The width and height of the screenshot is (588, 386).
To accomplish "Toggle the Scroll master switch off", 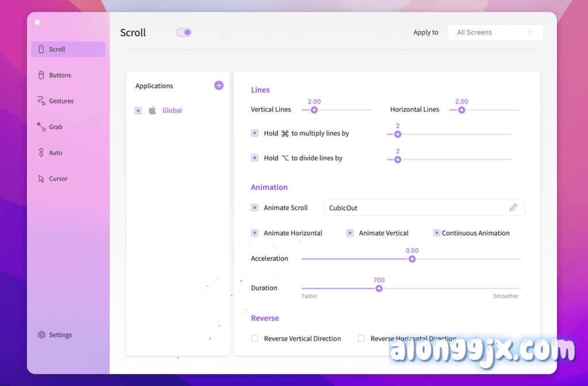I will [184, 32].
